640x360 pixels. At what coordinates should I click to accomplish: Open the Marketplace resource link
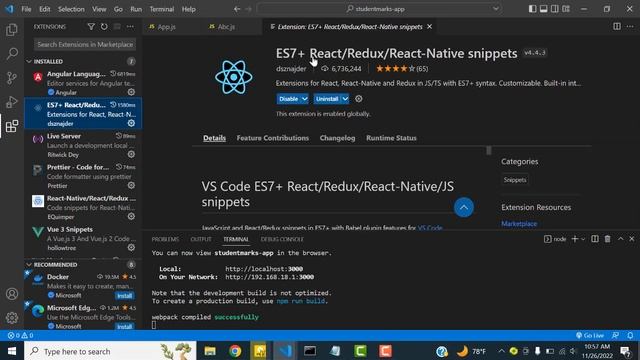pos(519,224)
